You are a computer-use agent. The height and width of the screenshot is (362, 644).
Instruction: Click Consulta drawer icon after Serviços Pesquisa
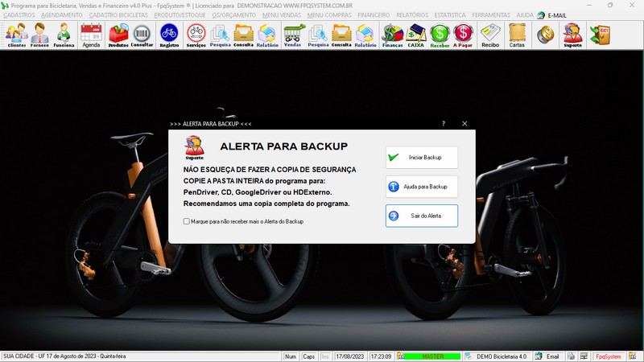244,35
